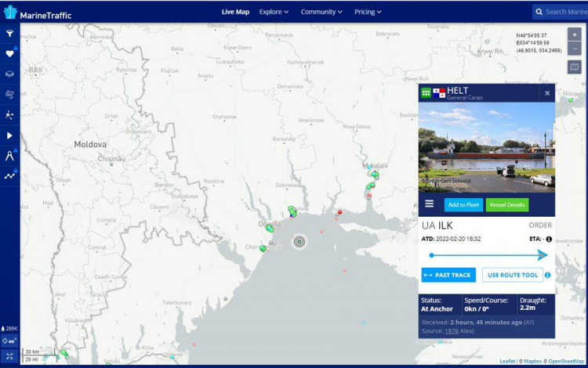Click the HELT vessel photo
Image resolution: width=588 pixels, height=368 pixels.
(x=486, y=147)
